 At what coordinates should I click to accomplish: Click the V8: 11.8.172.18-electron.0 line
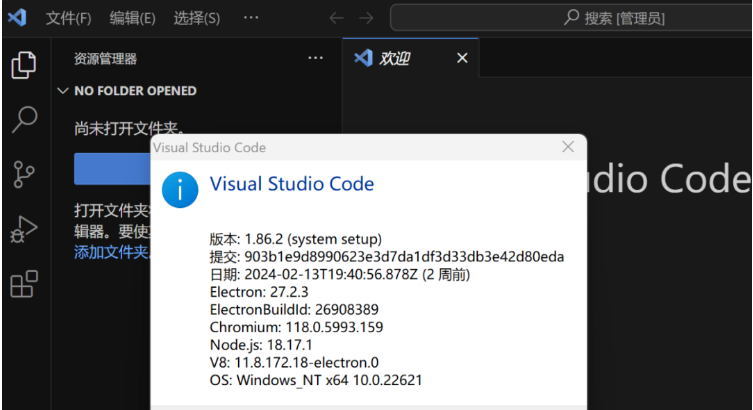[x=294, y=362]
